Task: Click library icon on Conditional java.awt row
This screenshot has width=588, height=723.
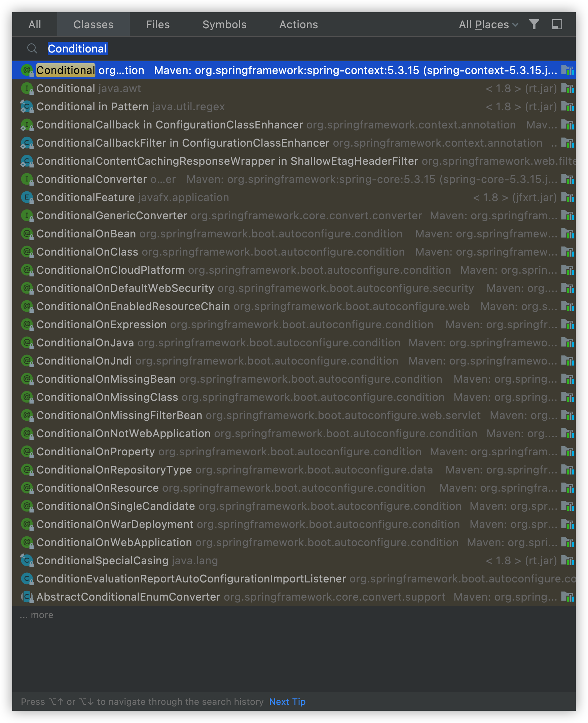Action: point(567,88)
